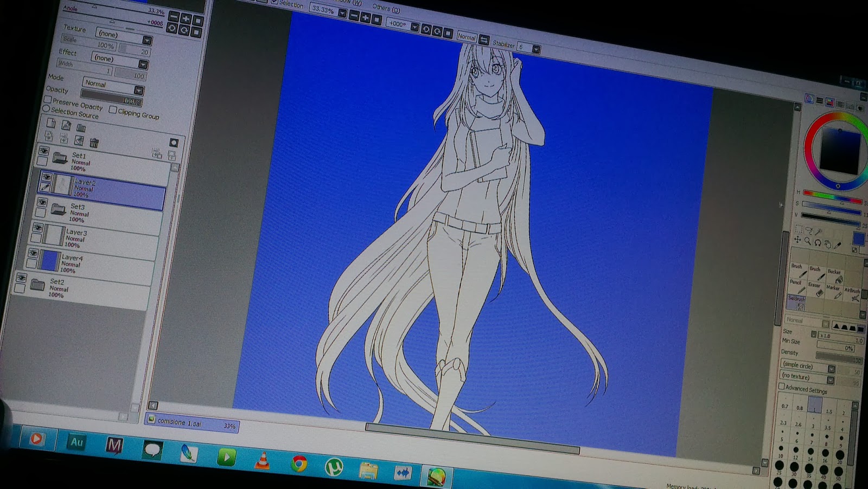Zoom out with toolbar minus button
This screenshot has height=489, width=868.
pyautogui.click(x=354, y=16)
